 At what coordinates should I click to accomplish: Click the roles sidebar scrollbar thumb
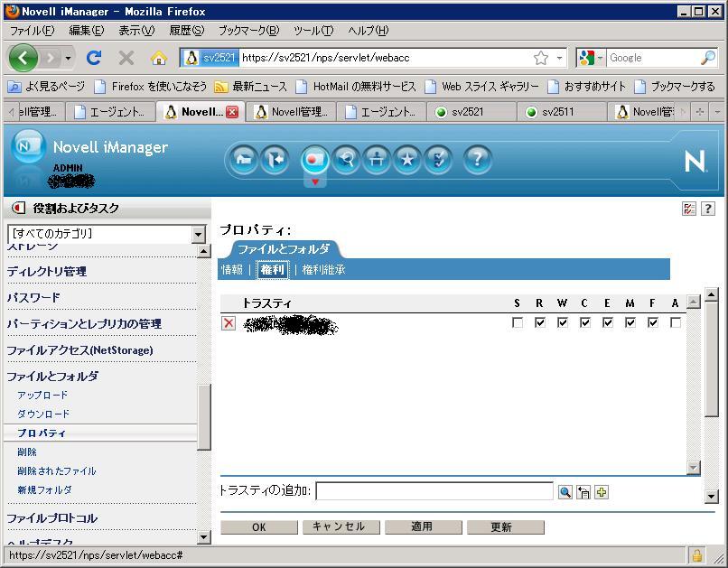click(x=204, y=416)
